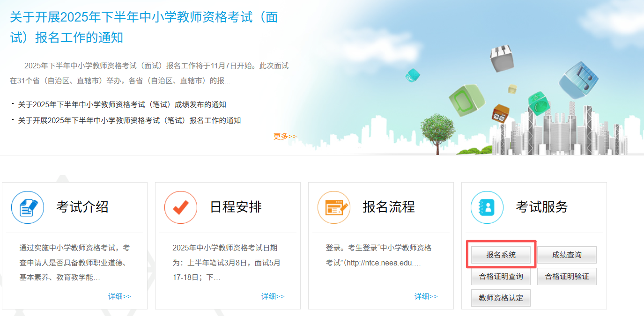Open the 成绩查询 score lookup button

[x=567, y=255]
